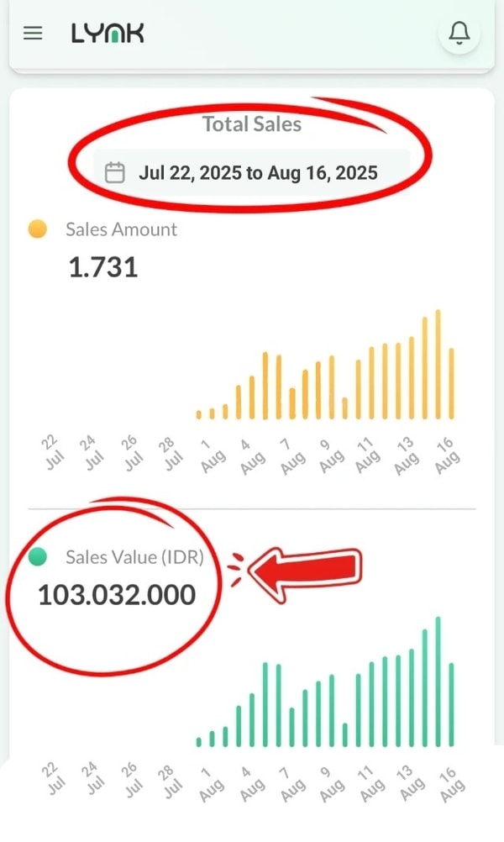The height and width of the screenshot is (842, 504).
Task: Click the 1.731 sales amount figure
Action: coord(103,267)
